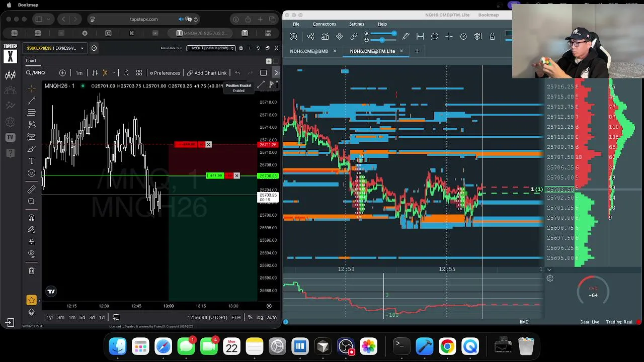Open the $50K EXPRESS account dropdown
Viewport: 644px width, 362px height.
[55, 48]
